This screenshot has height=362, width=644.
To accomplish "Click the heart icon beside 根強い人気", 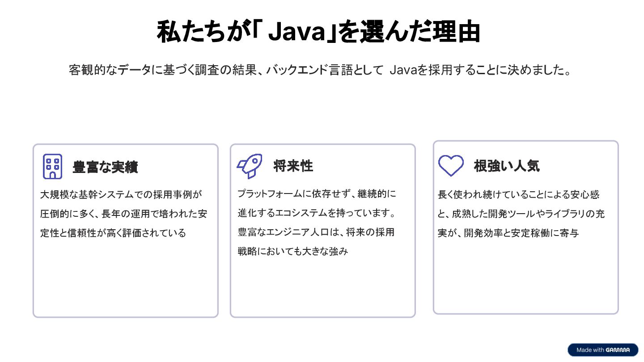I will click(x=450, y=166).
